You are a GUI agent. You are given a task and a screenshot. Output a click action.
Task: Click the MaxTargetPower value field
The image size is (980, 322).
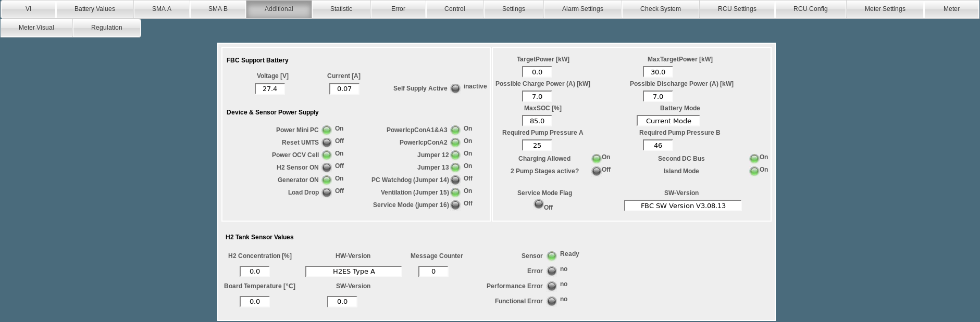(x=658, y=72)
